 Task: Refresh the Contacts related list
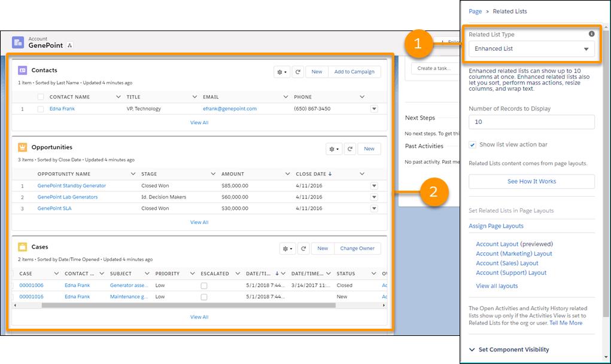pos(297,72)
